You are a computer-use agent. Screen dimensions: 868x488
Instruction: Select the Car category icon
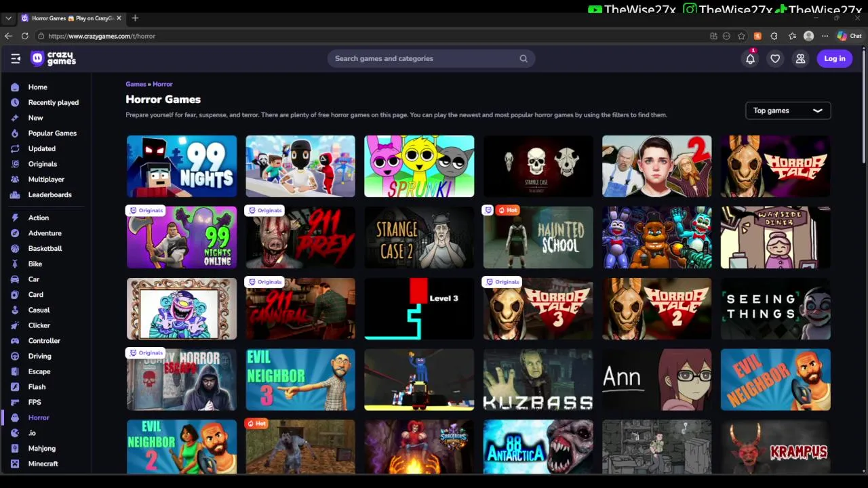15,279
